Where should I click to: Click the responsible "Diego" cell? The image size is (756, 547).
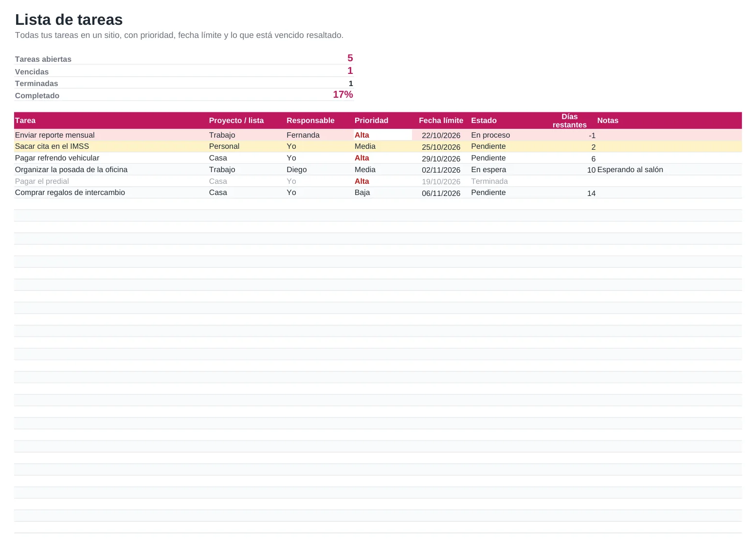[297, 170]
